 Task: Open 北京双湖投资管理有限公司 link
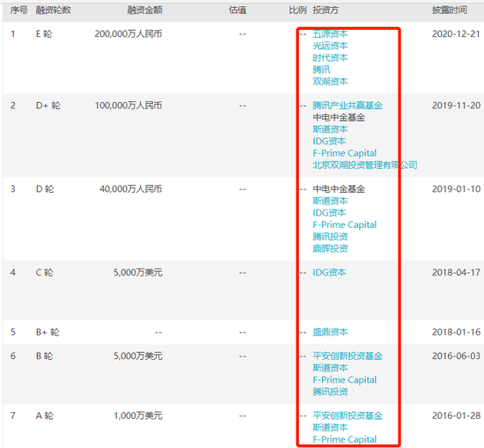pyautogui.click(x=365, y=165)
